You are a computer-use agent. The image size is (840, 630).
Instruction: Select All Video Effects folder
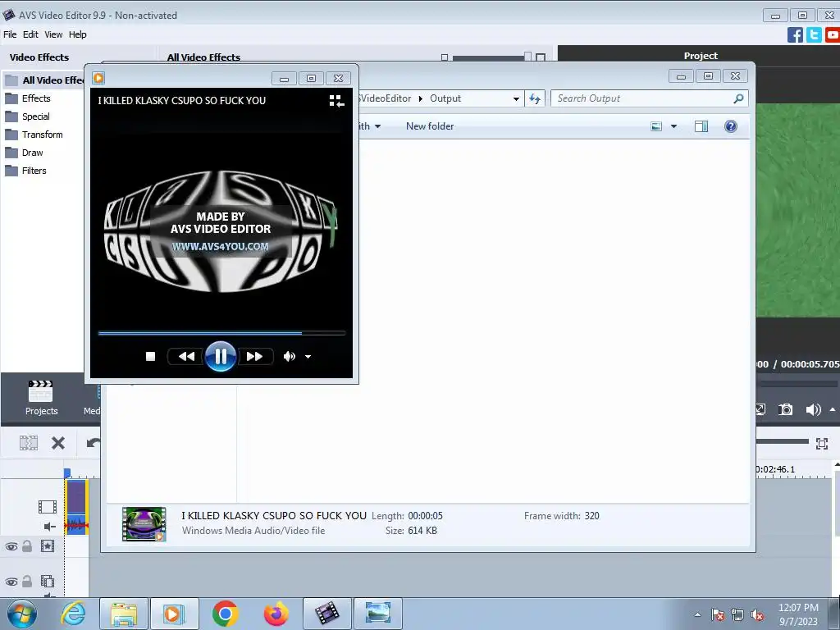click(x=44, y=80)
